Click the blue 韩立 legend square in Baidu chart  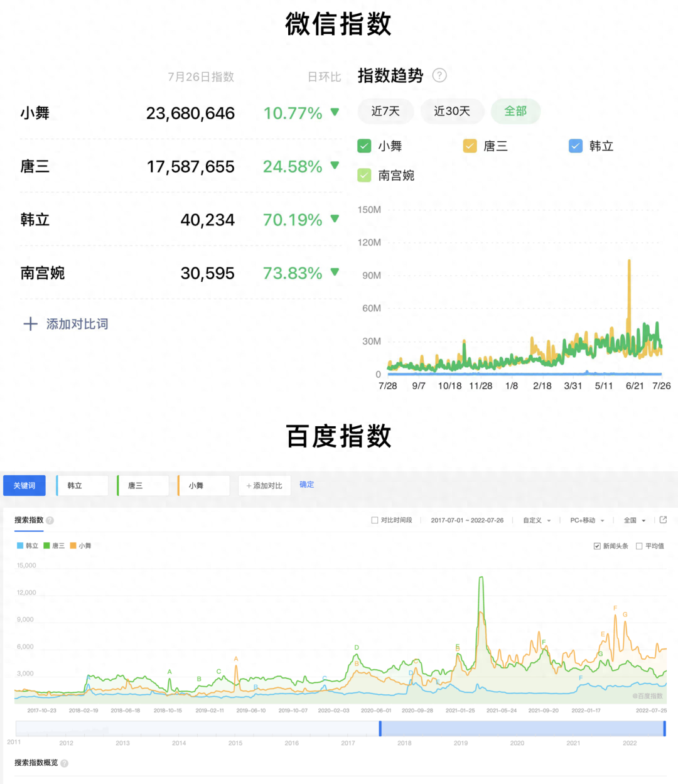20,545
